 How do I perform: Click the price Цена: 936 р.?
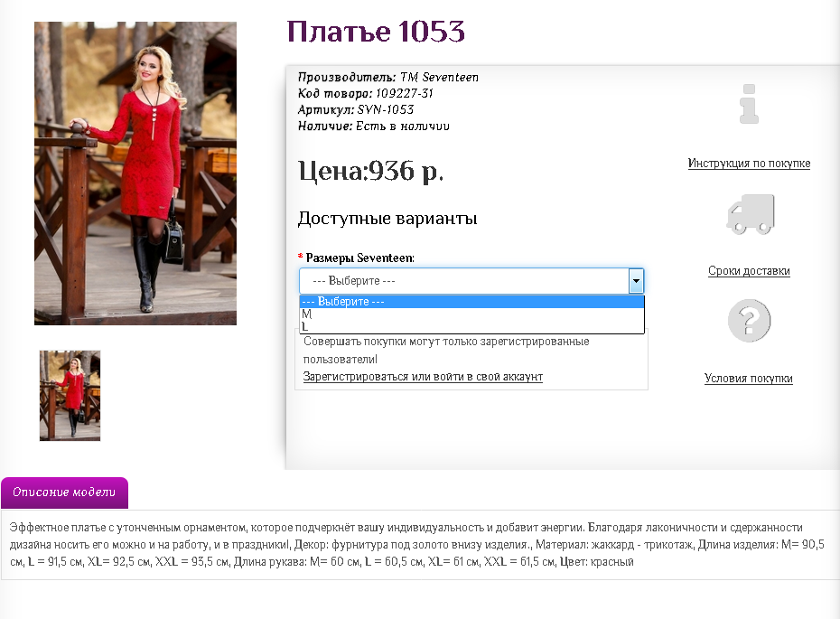(x=370, y=171)
